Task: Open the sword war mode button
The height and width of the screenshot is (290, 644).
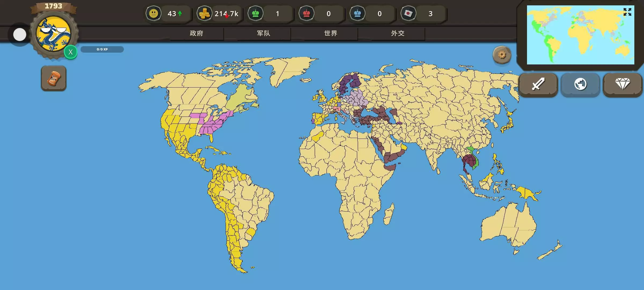Action: click(x=538, y=84)
